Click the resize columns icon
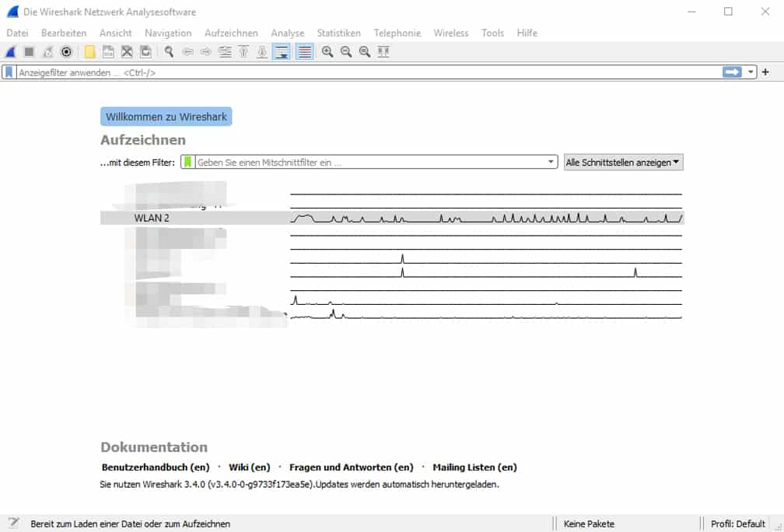The width and height of the screenshot is (784, 532). 383,51
